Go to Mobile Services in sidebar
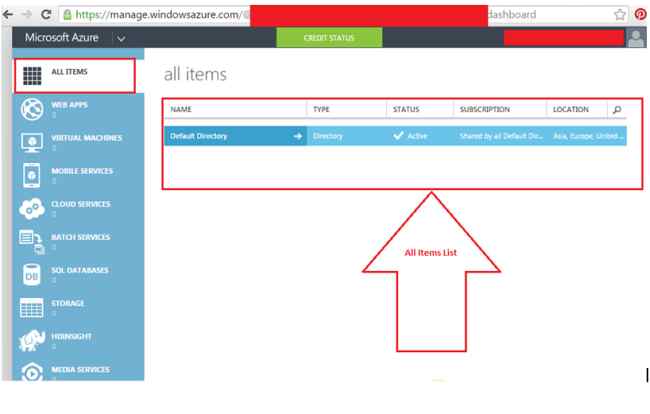The height and width of the screenshot is (414, 650). click(x=82, y=171)
